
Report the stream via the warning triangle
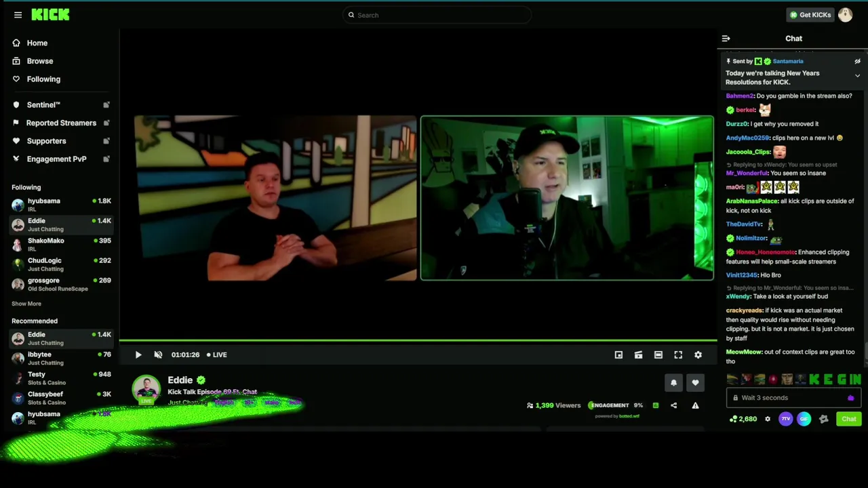[695, 405]
